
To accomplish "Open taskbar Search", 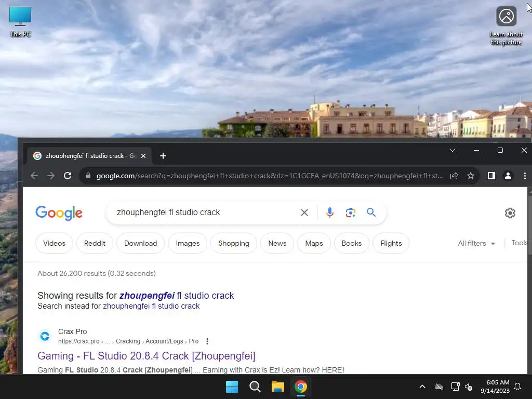I will 255,387.
